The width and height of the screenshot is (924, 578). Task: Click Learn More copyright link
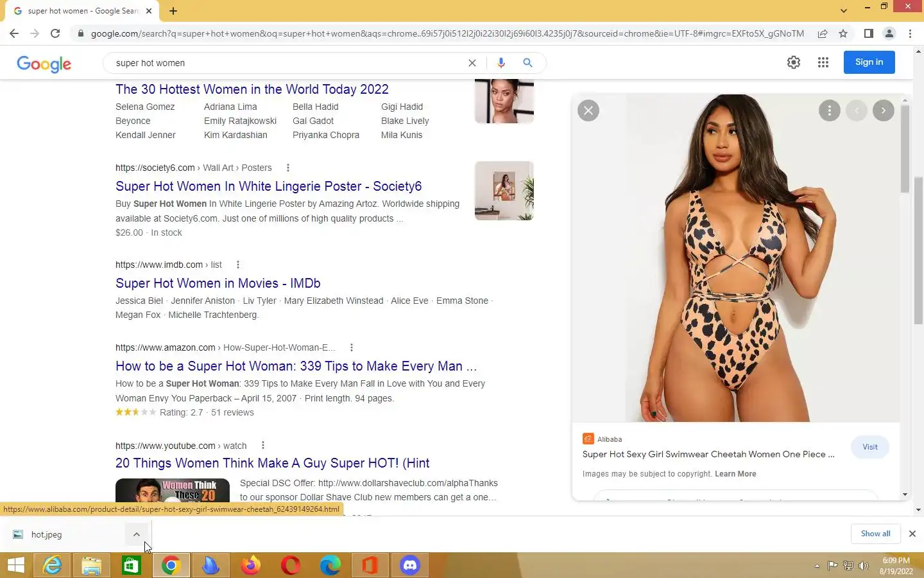pyautogui.click(x=735, y=474)
